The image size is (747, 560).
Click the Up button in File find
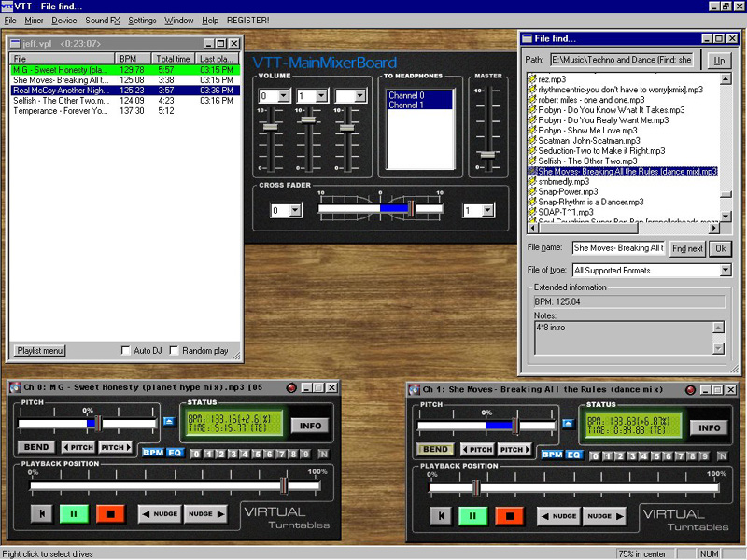coord(719,60)
